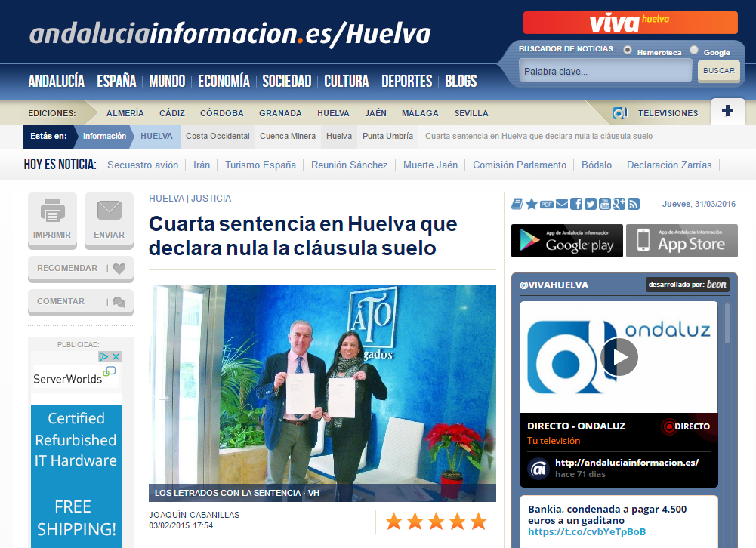The height and width of the screenshot is (548, 756).
Task: Open the Deportes menu section
Action: [x=407, y=81]
